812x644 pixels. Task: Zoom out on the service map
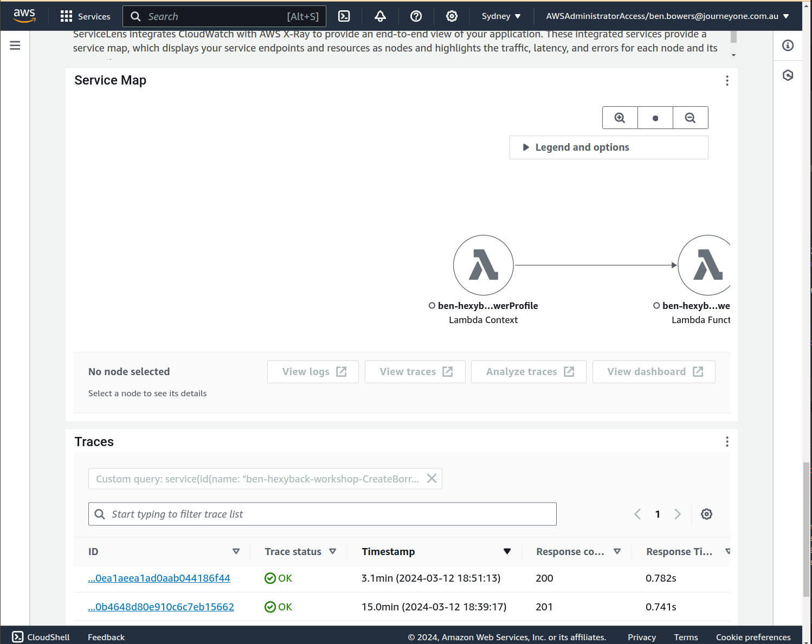coord(691,118)
